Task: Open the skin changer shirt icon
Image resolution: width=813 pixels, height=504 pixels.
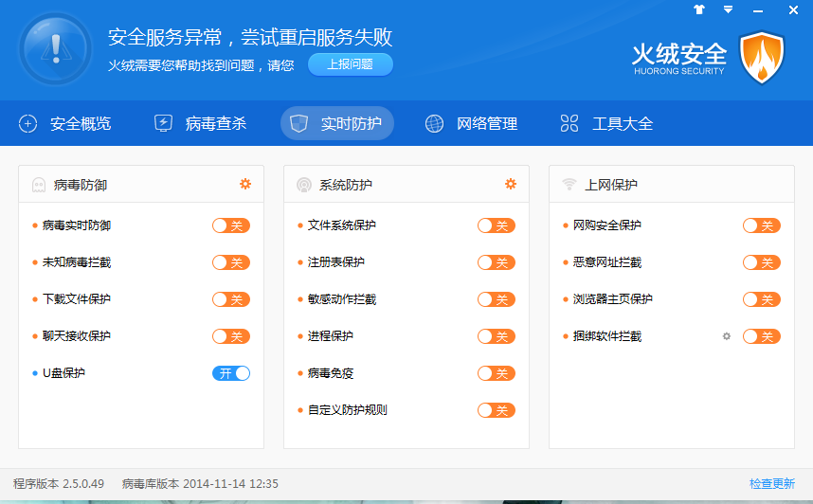Action: click(699, 9)
